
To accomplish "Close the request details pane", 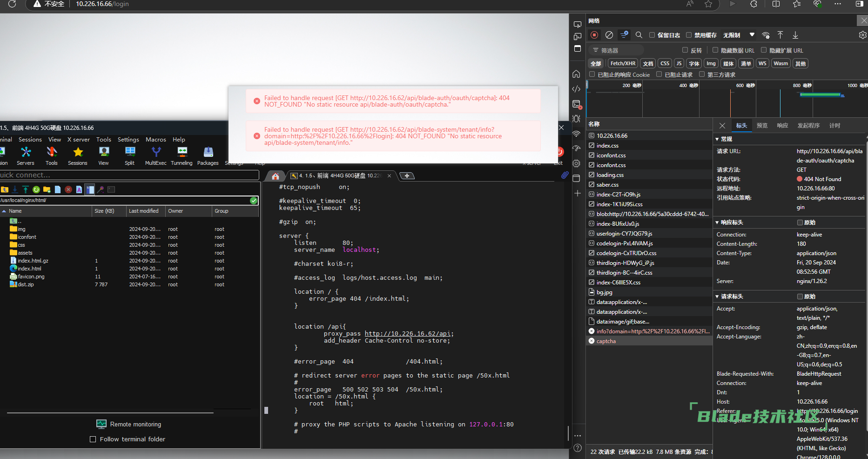I will coord(722,126).
